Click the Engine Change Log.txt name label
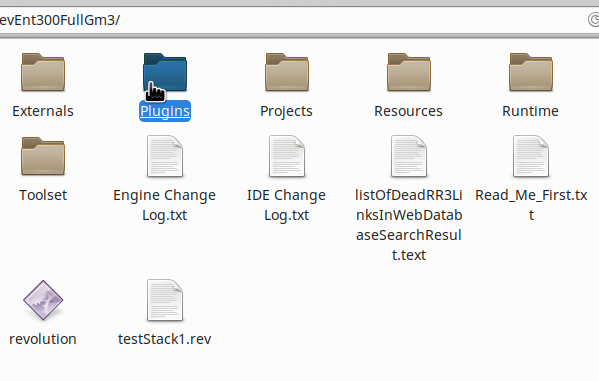Image resolution: width=599 pixels, height=381 pixels. point(165,205)
